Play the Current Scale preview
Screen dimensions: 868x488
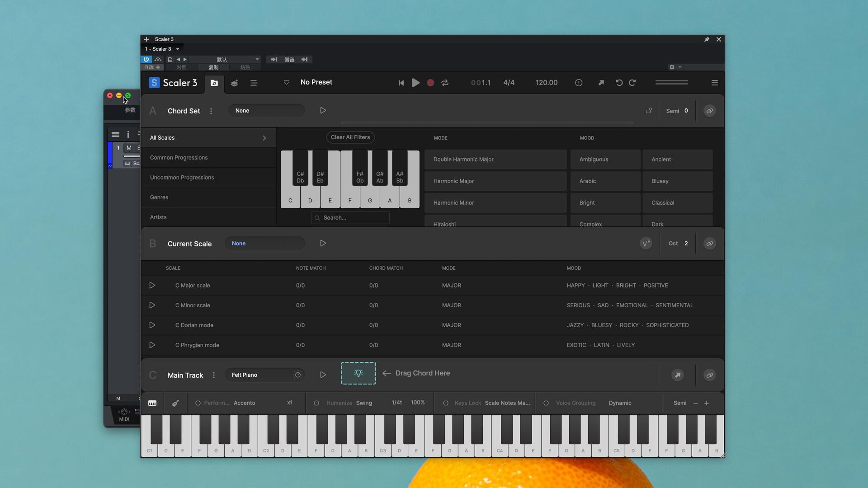[323, 244]
